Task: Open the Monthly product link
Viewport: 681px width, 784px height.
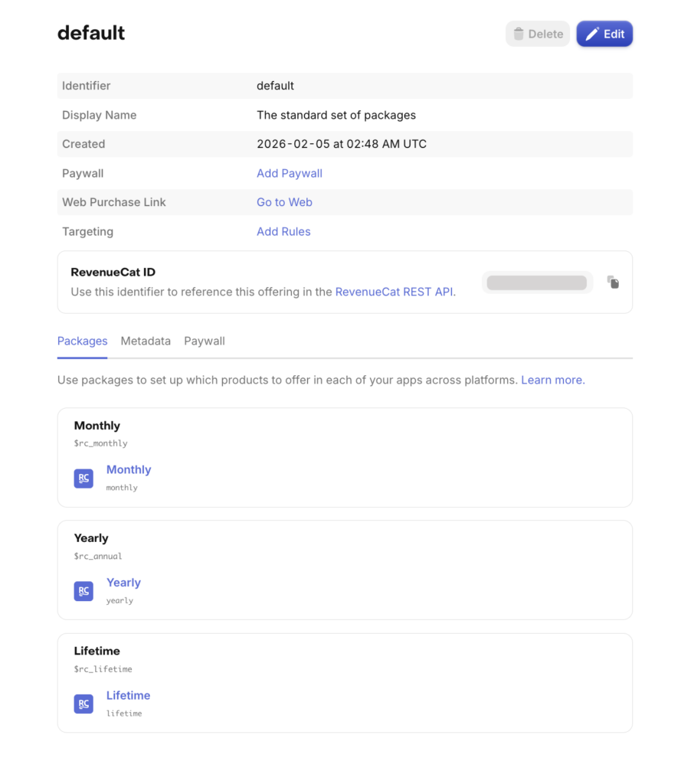Action: coord(129,470)
